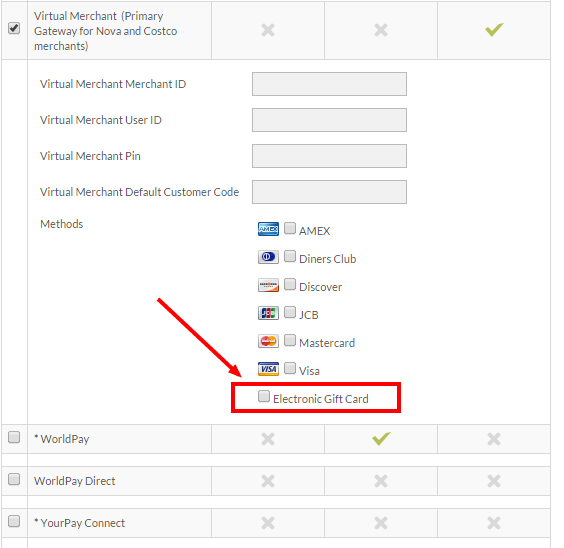Select the Mastercard checkbox
Viewport: 564px width, 548px height.
pyautogui.click(x=290, y=340)
